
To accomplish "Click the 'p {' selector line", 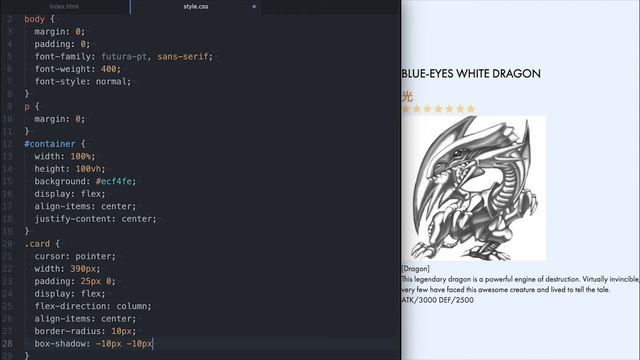I will [32, 107].
